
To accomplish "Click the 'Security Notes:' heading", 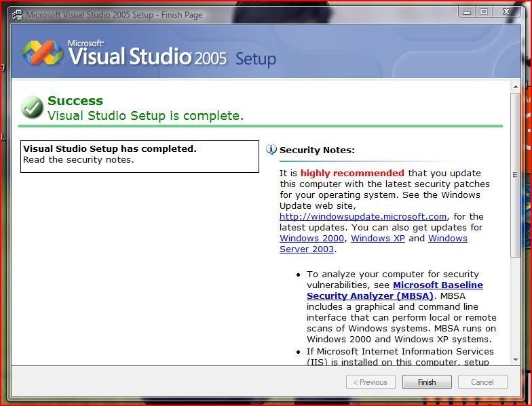I will pyautogui.click(x=318, y=150).
